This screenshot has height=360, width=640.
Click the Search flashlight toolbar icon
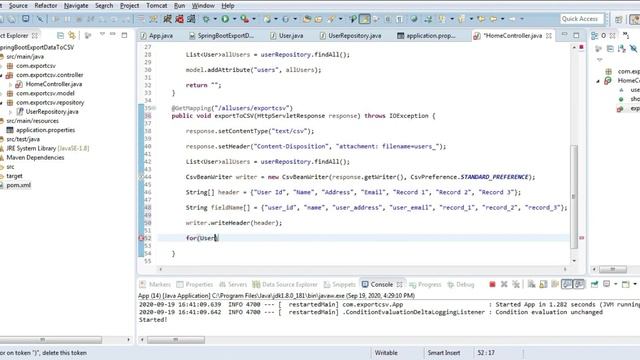coord(331,19)
